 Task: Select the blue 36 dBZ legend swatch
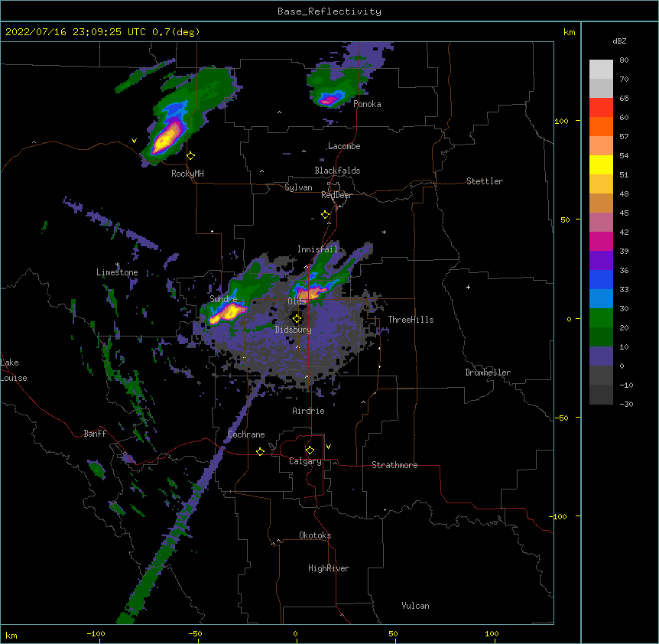click(601, 279)
